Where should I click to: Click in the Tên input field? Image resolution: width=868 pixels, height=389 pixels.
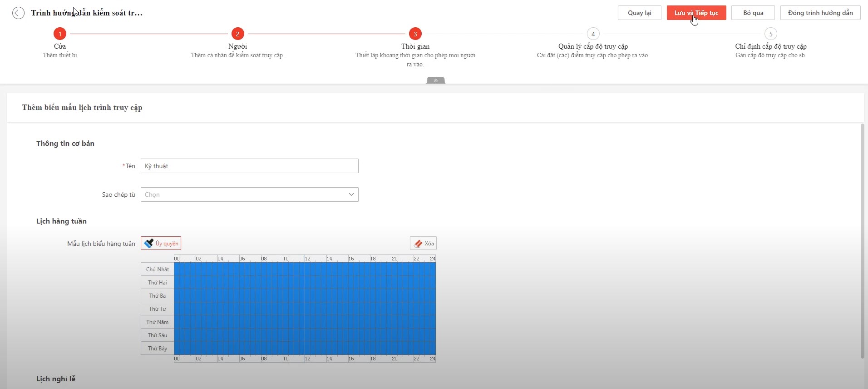tap(249, 166)
